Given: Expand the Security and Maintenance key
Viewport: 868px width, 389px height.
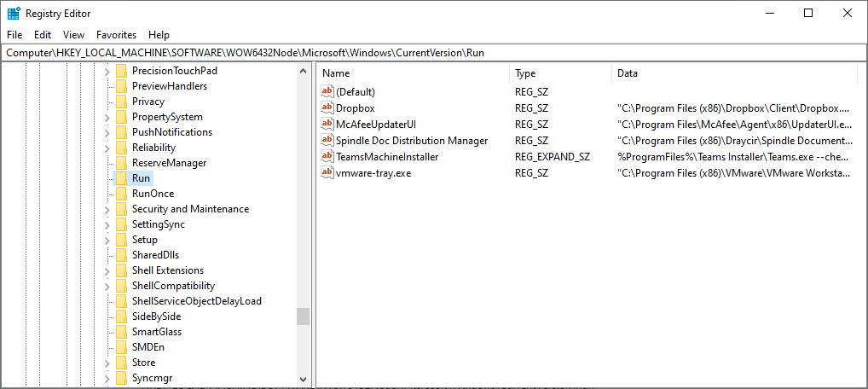Looking at the screenshot, I should (x=107, y=209).
